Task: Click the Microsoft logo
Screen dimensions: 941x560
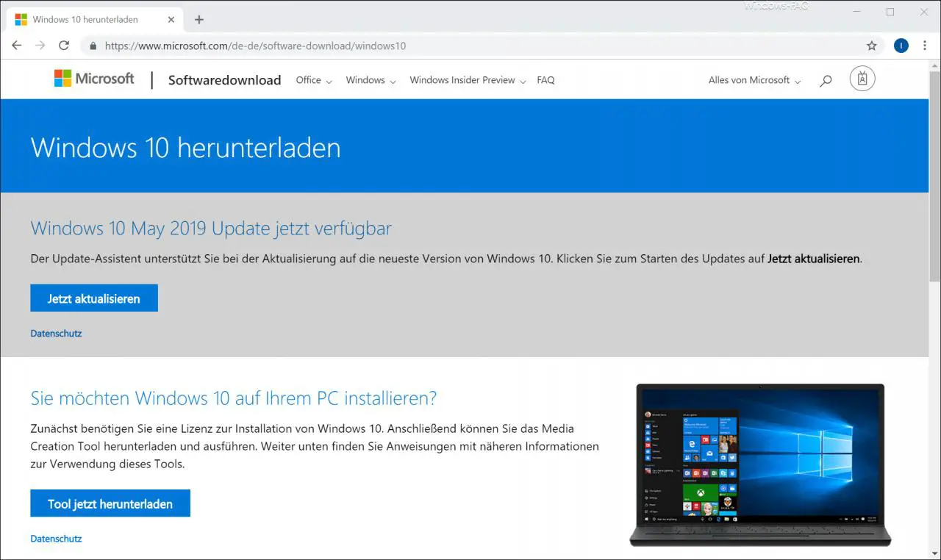Action: tap(94, 79)
